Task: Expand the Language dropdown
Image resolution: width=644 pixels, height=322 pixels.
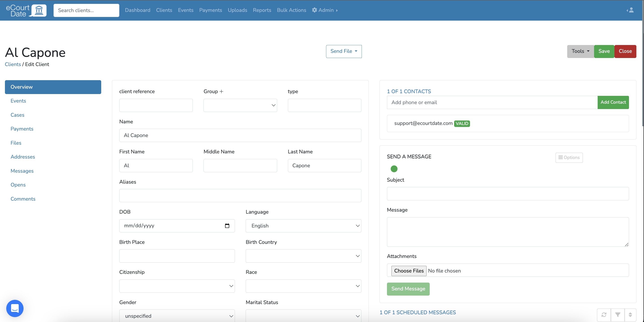Action: (x=303, y=226)
